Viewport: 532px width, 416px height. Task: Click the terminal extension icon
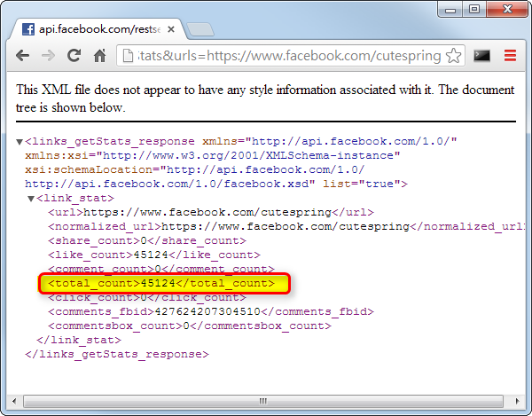click(x=481, y=56)
